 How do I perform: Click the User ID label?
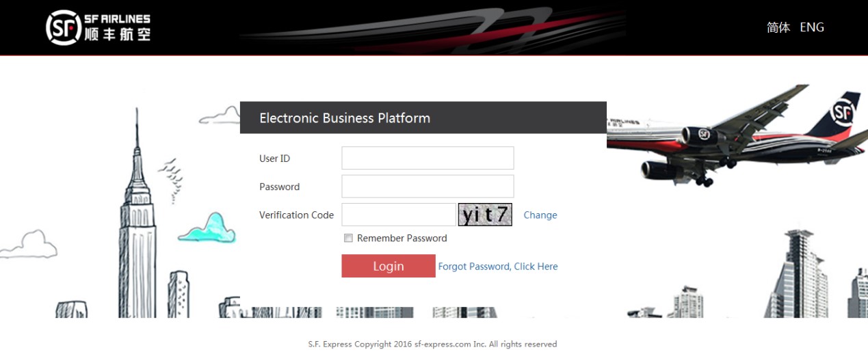pos(274,159)
